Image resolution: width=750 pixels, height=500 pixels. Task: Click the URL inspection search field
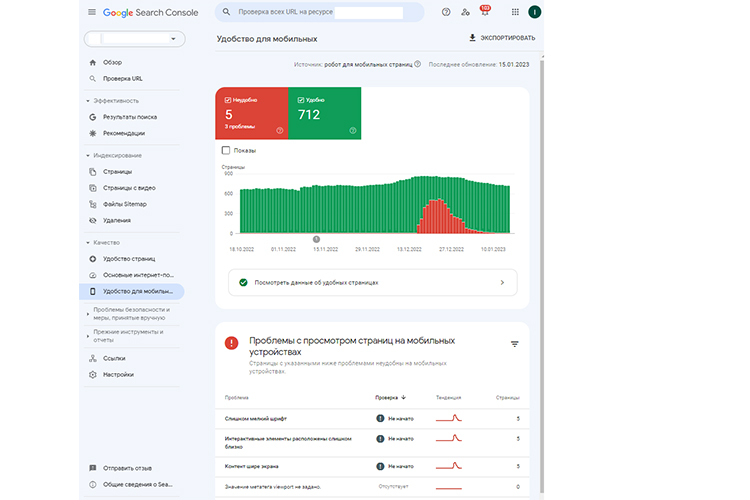[320, 12]
